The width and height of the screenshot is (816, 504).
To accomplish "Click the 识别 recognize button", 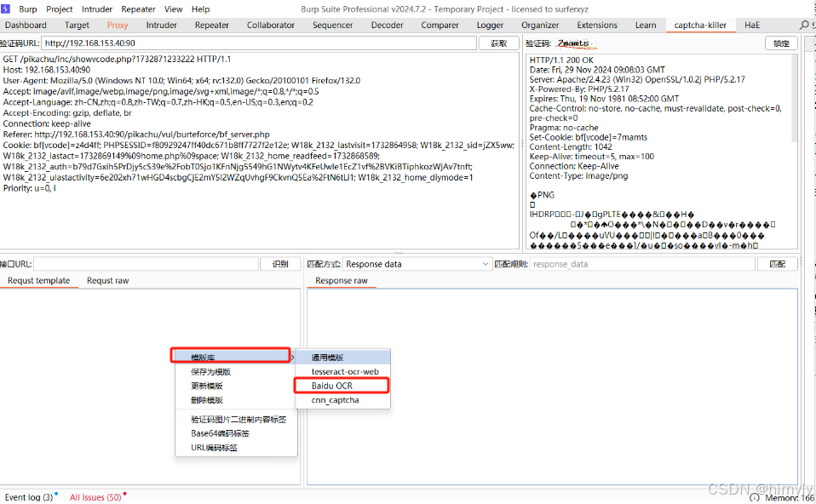I will [280, 264].
